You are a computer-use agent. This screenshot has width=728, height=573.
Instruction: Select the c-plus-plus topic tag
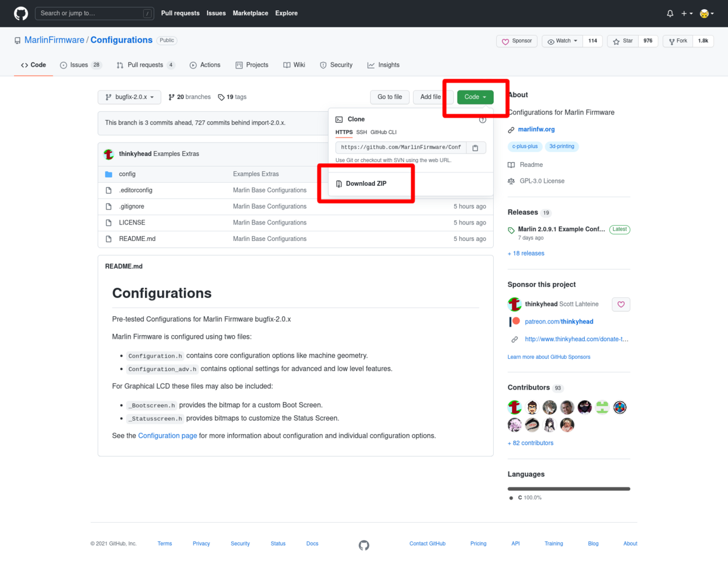point(525,146)
